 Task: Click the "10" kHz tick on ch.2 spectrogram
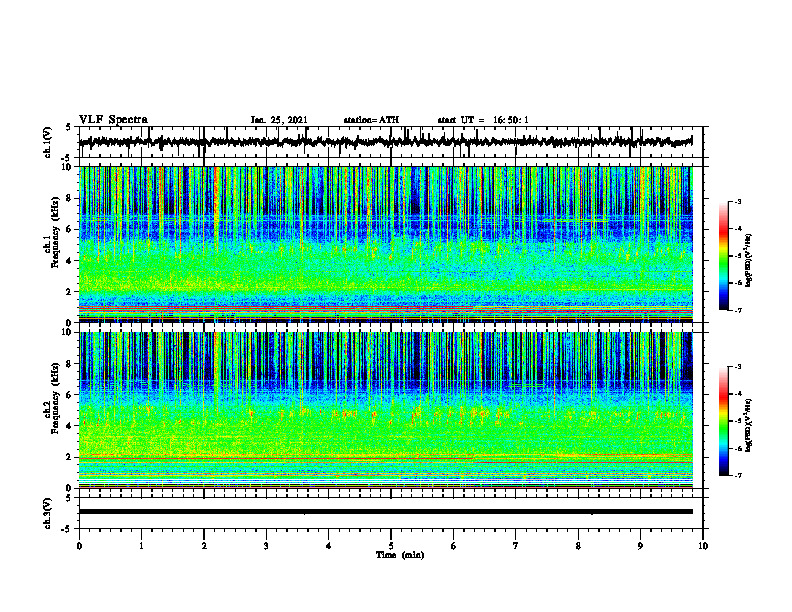tap(69, 332)
